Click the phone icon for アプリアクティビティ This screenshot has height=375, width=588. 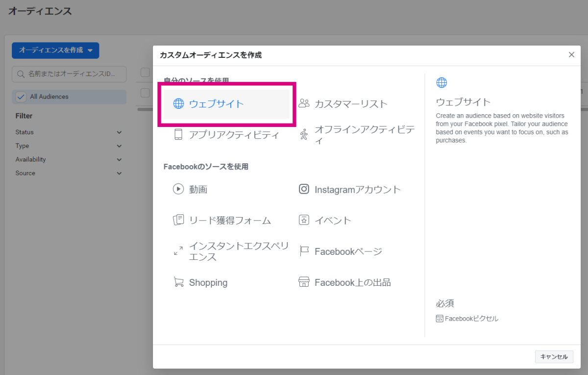(x=178, y=134)
